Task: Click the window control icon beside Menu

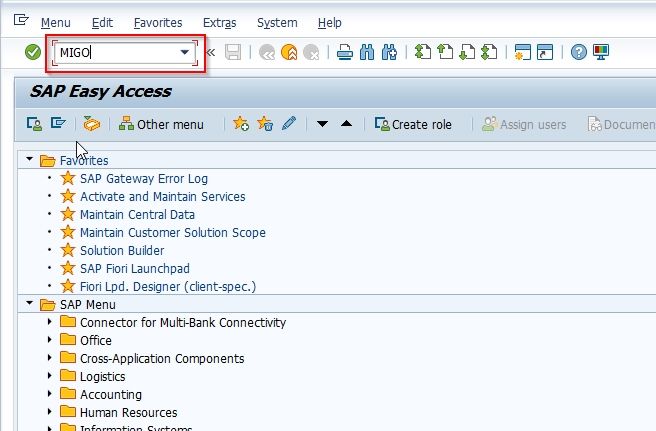Action: (x=21, y=20)
